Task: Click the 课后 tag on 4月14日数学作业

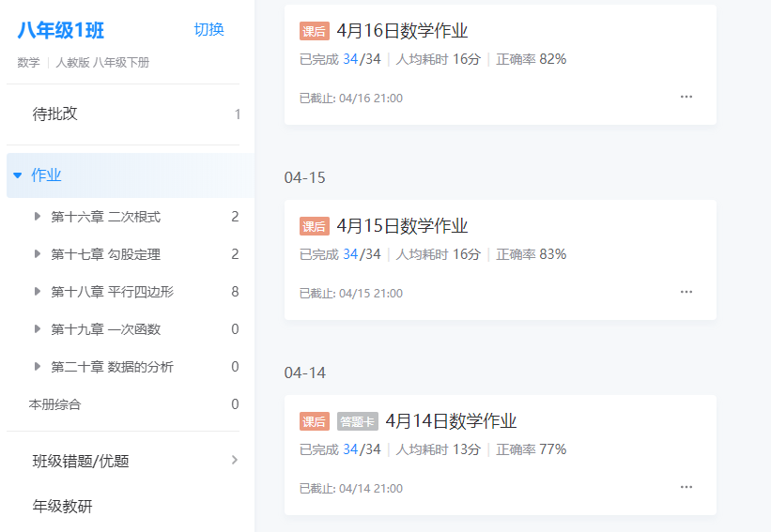Action: pos(315,421)
